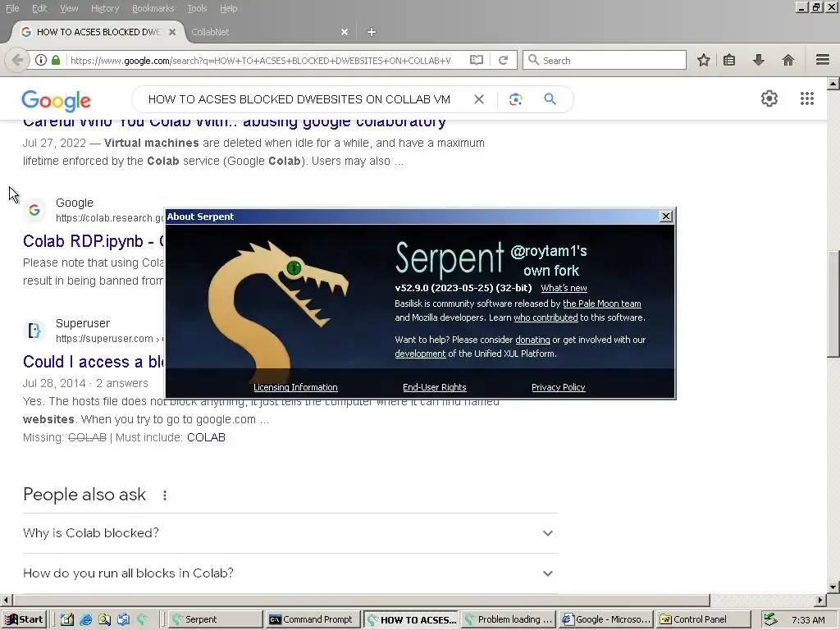Screen dimensions: 840x630
Task: Search by image with Google Lens icon
Action: click(515, 99)
